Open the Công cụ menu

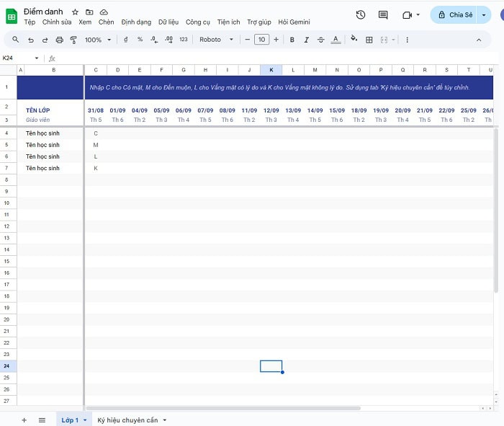pos(198,22)
